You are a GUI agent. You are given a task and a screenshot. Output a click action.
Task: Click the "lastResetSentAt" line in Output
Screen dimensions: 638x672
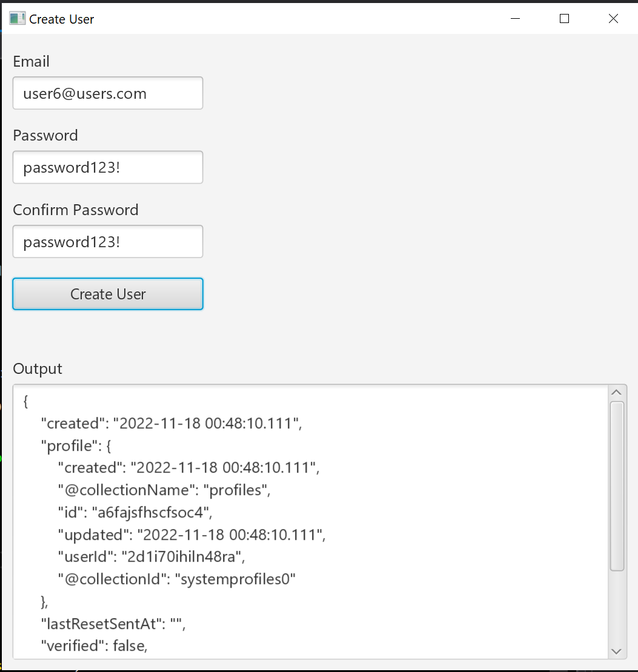(113, 624)
